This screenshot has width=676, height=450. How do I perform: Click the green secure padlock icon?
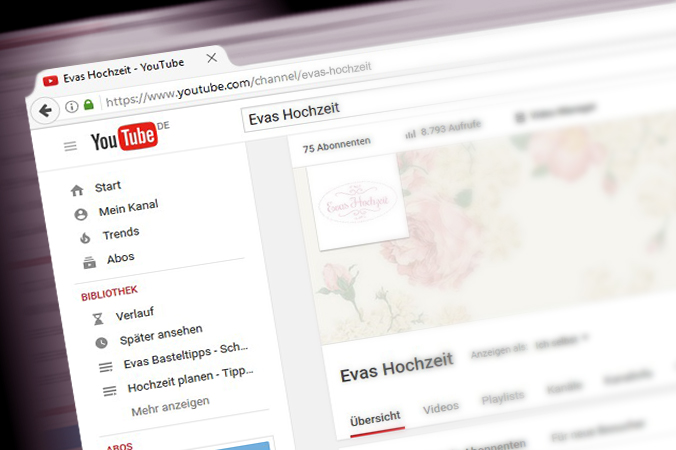click(89, 104)
